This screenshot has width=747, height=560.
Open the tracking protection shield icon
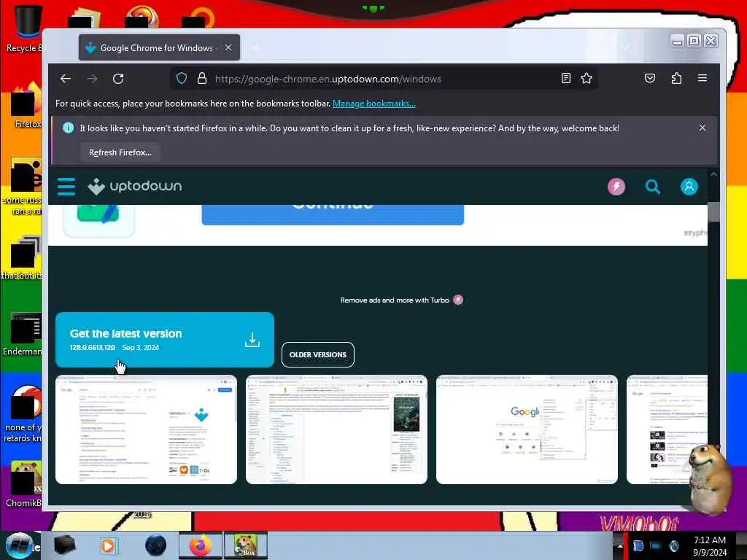pyautogui.click(x=182, y=79)
